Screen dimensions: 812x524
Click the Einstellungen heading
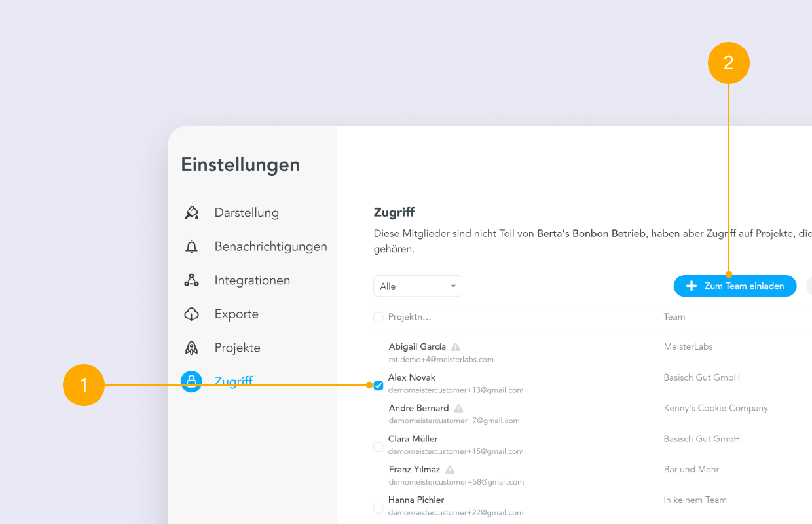(240, 164)
